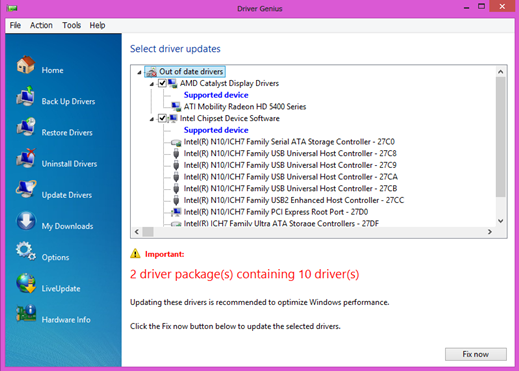Click the Options gear icon
This screenshot has width=519, height=371.
click(x=26, y=251)
